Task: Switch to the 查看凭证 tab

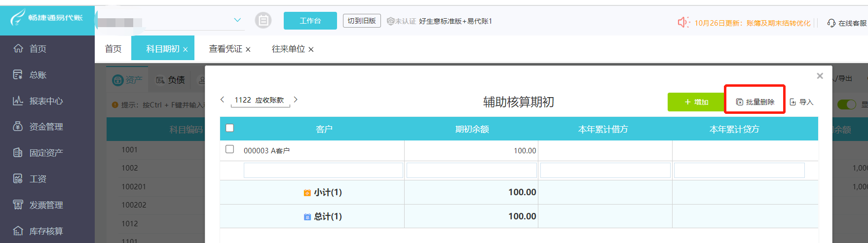Action: (226, 49)
